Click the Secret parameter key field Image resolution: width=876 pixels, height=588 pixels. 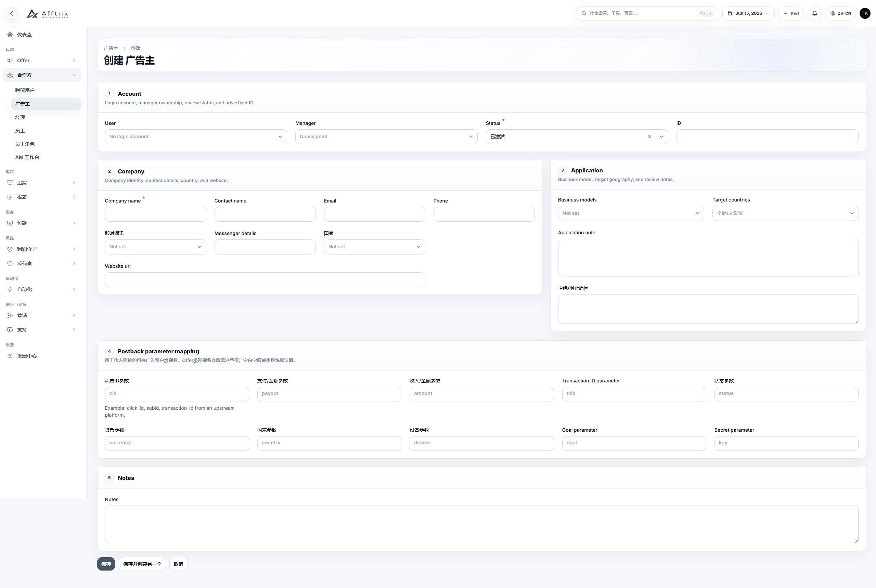click(786, 443)
